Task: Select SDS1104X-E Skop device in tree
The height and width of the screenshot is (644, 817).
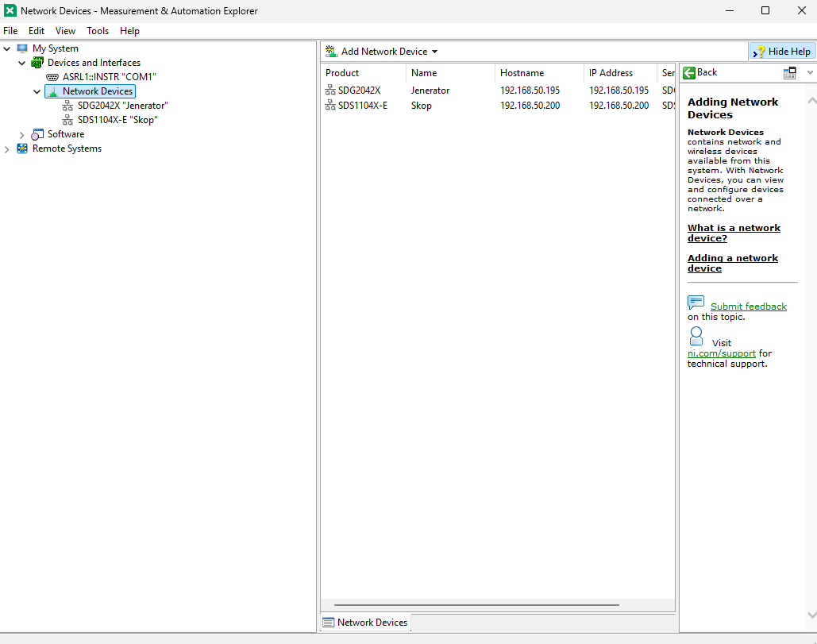Action: tap(118, 120)
